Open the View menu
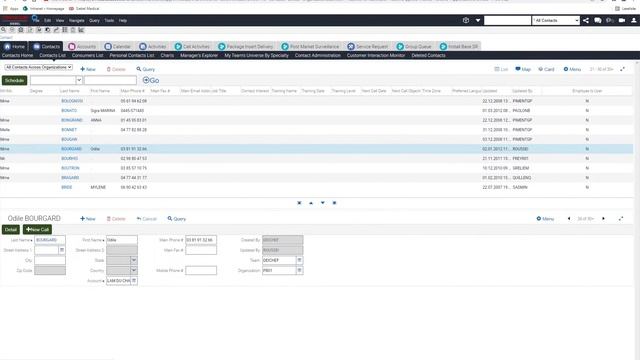This screenshot has width=640, height=360. pos(60,20)
